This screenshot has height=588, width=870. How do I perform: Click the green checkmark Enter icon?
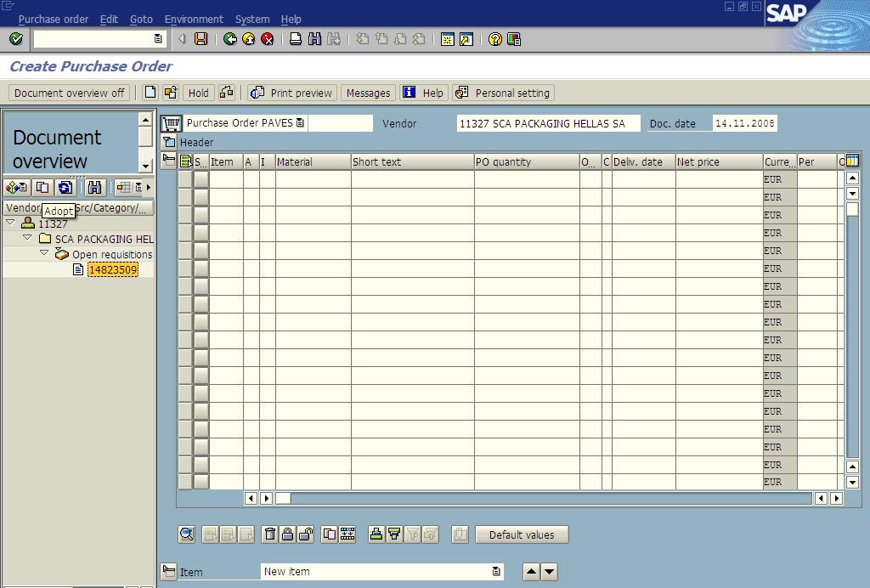pos(16,39)
